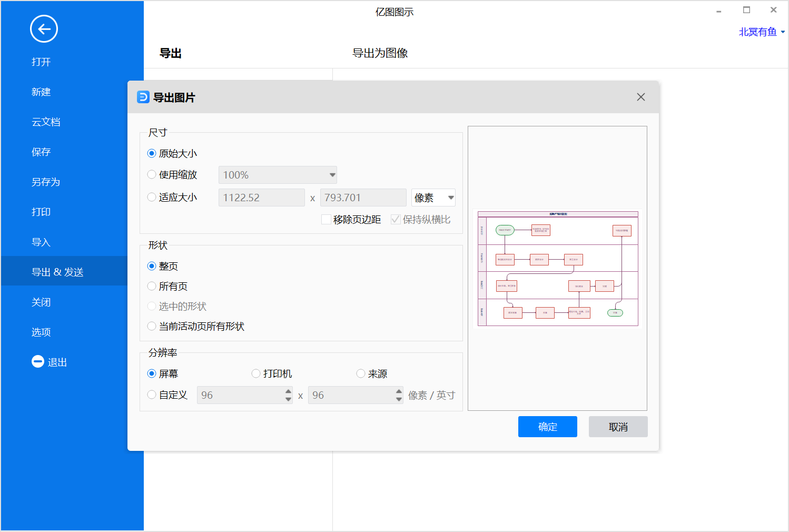
Task: Open 选项 in the sidebar
Action: pyautogui.click(x=41, y=332)
